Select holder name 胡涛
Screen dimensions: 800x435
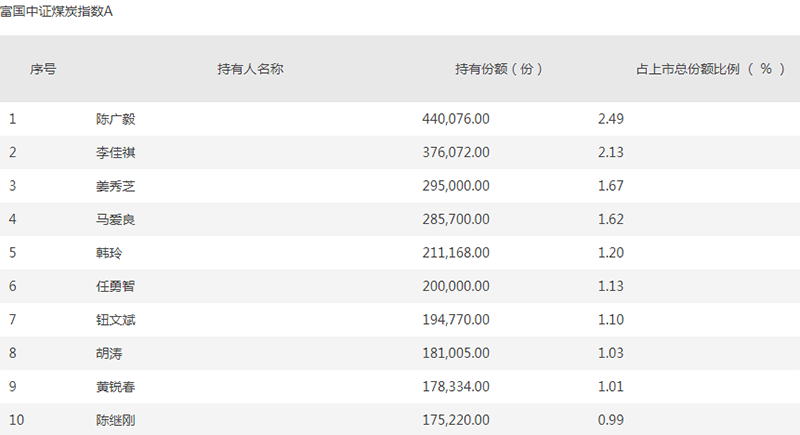109,353
